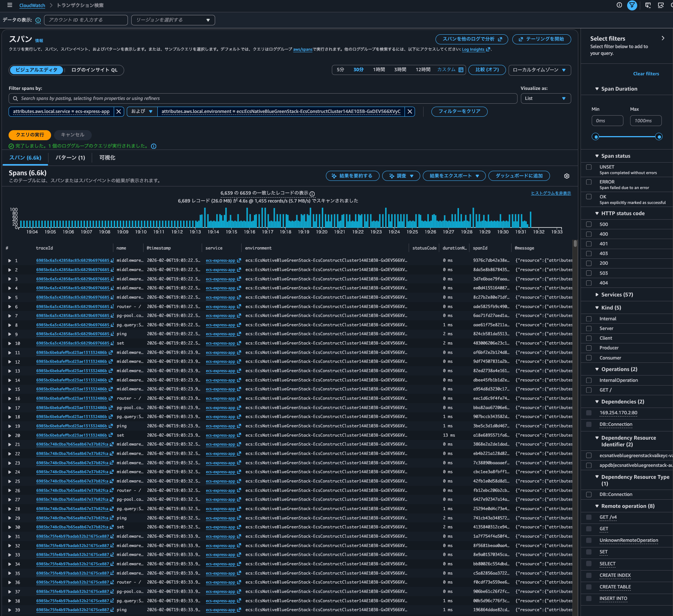The width and height of the screenshot is (673, 616).
Task: Open custom time range calendar icon
Action: click(x=461, y=70)
